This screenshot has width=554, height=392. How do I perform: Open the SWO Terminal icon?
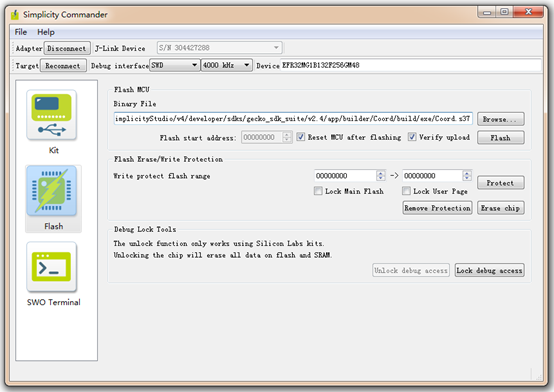pyautogui.click(x=52, y=267)
